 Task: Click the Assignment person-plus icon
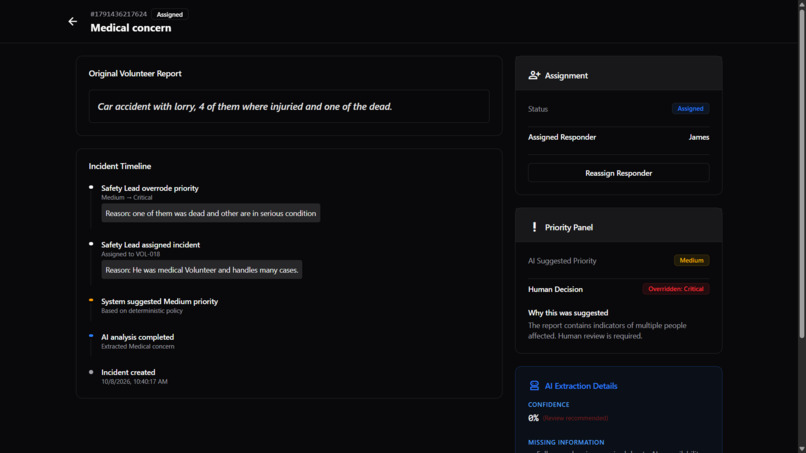tap(534, 76)
